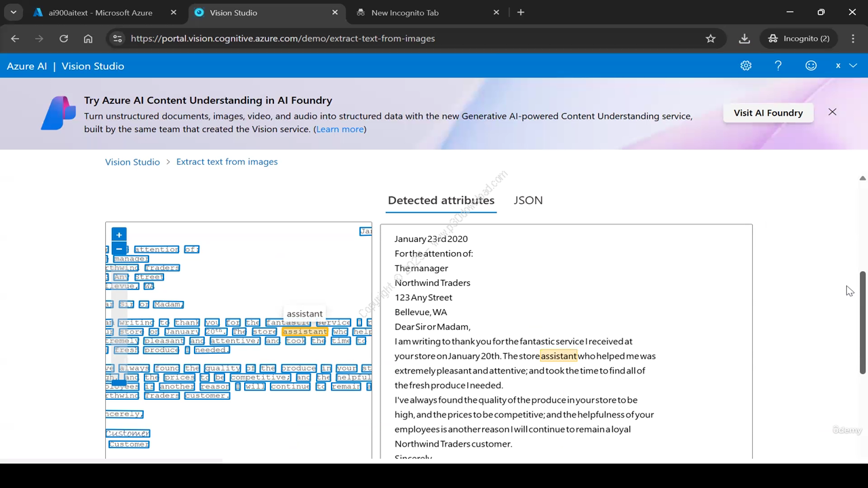Open browser downloads
Image resolution: width=868 pixels, height=488 pixels.
coord(745,39)
